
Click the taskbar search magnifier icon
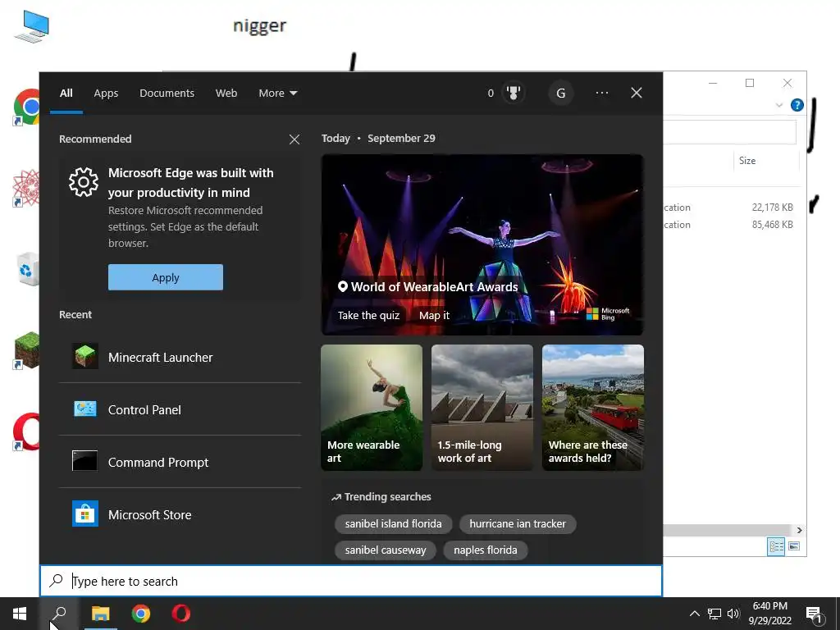[59, 614]
